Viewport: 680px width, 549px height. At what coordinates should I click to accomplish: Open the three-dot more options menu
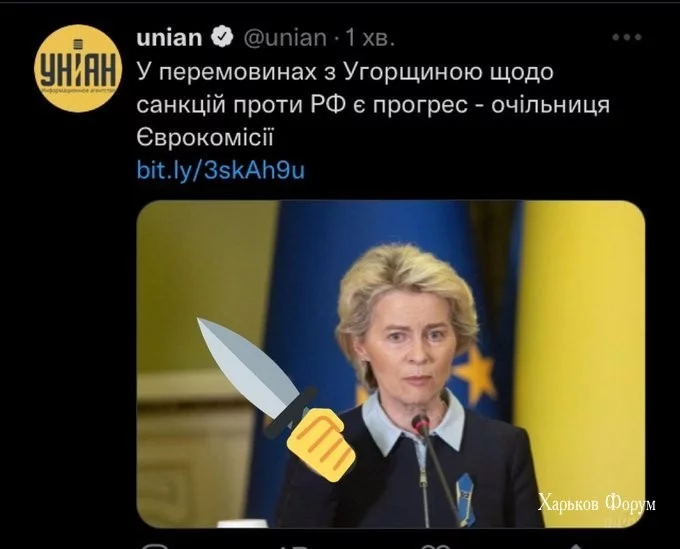(627, 37)
